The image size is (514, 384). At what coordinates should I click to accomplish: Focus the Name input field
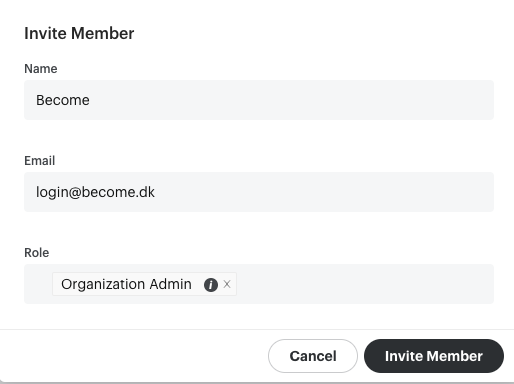[x=259, y=100]
